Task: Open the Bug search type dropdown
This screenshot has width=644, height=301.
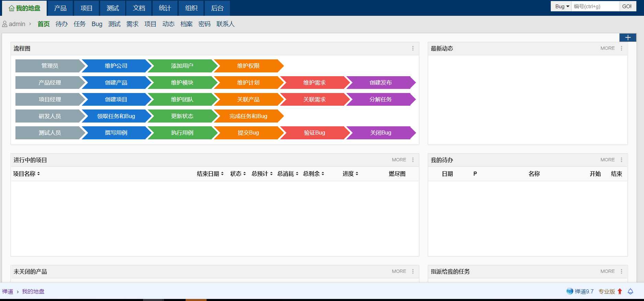Action: coord(561,6)
